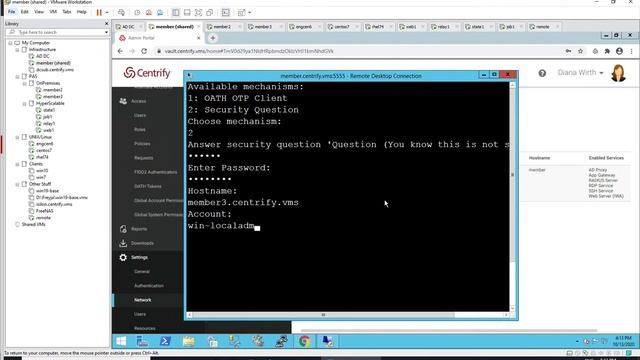Open the Help menu
Viewport: 640px width, 360px height.
point(82,12)
